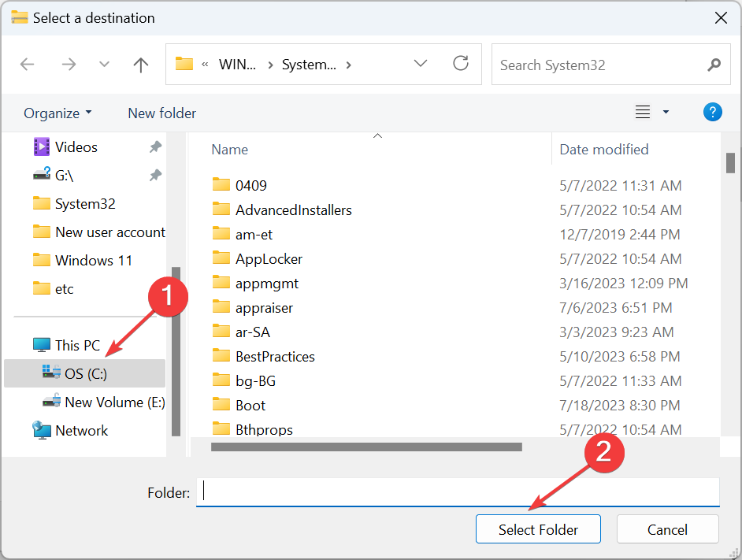Expand the address bar history chevron
Image resolution: width=742 pixels, height=560 pixels.
click(421, 64)
